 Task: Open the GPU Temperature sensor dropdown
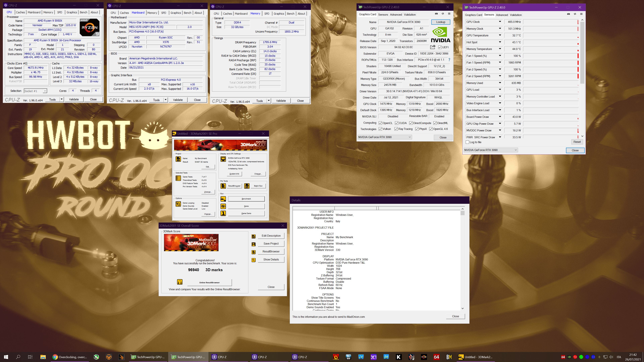500,35
